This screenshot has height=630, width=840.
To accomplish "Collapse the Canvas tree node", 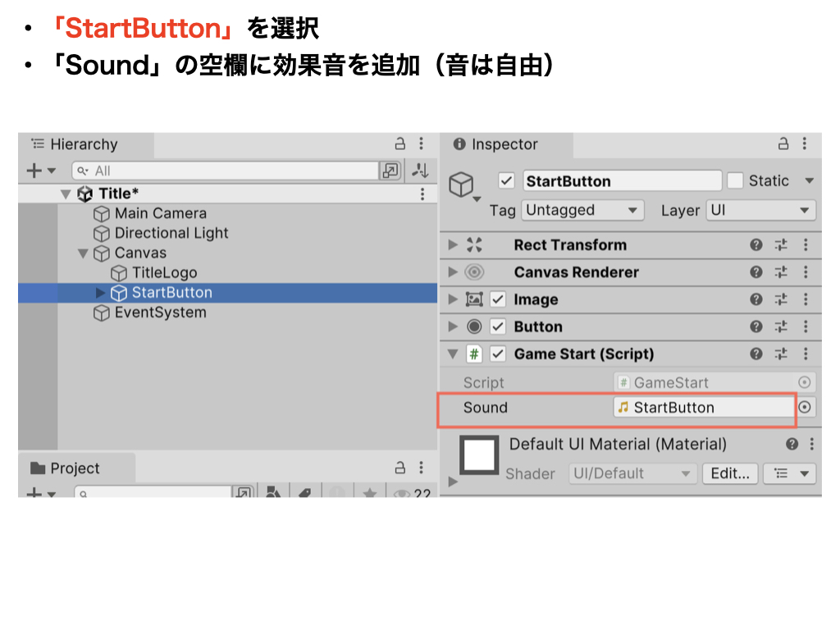I will point(83,253).
